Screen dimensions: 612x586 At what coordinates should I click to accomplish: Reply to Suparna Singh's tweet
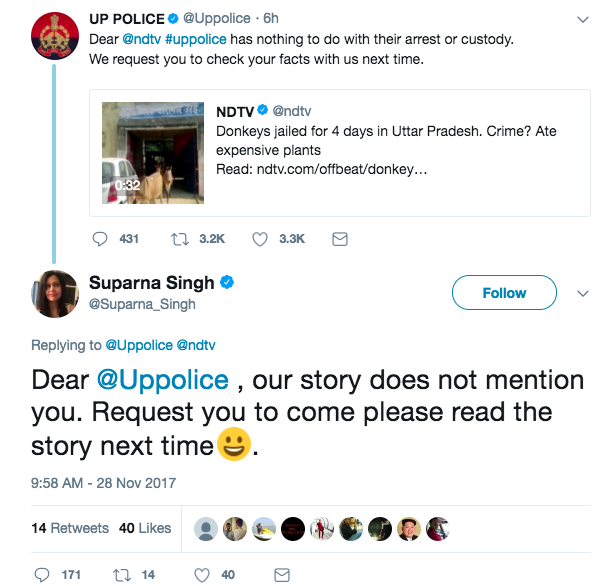[42, 574]
